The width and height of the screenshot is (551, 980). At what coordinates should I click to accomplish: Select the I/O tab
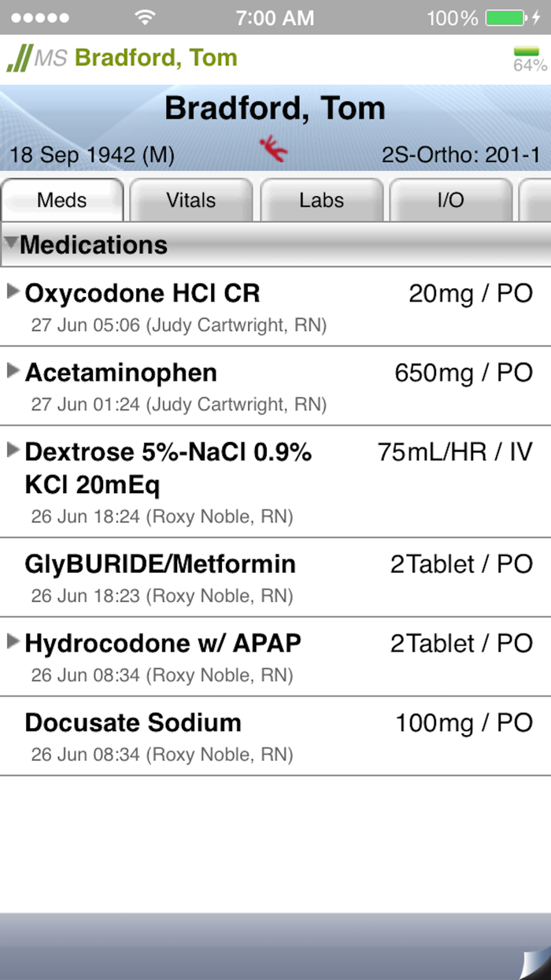[451, 200]
